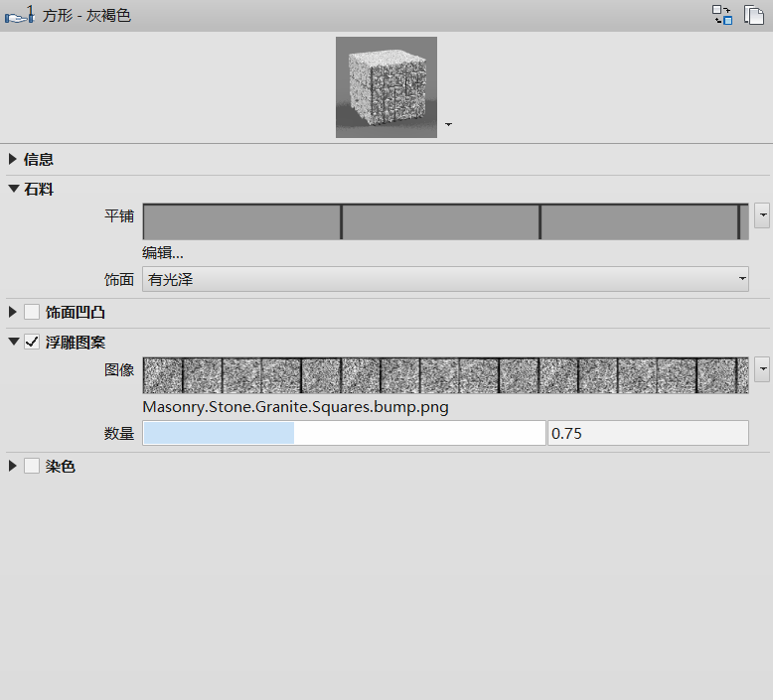Open the 平铺 texture dropdown arrow

762,214
